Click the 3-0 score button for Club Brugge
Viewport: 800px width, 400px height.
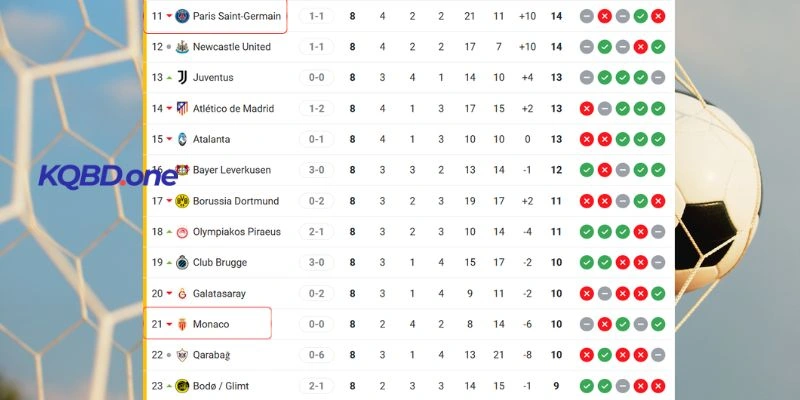click(316, 263)
